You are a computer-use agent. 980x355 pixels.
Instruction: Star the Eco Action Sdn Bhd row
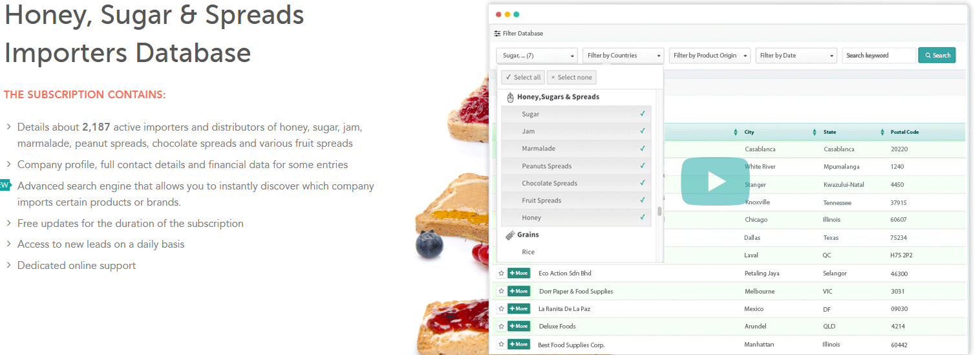pyautogui.click(x=501, y=274)
